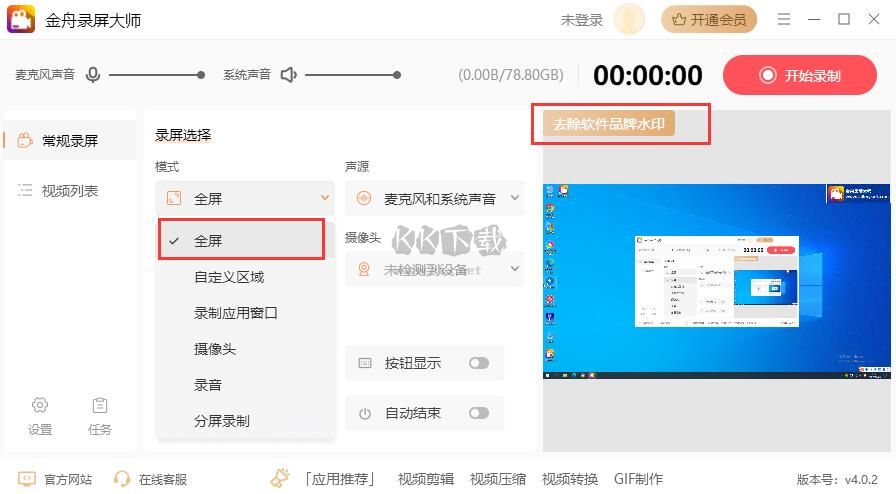Open 视频剪辑 link
Viewport: 896px width, 494px height.
pos(426,479)
